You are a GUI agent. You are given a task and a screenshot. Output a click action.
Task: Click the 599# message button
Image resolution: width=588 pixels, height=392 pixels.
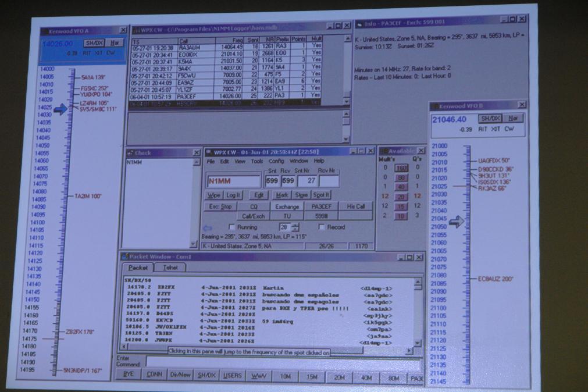point(322,216)
